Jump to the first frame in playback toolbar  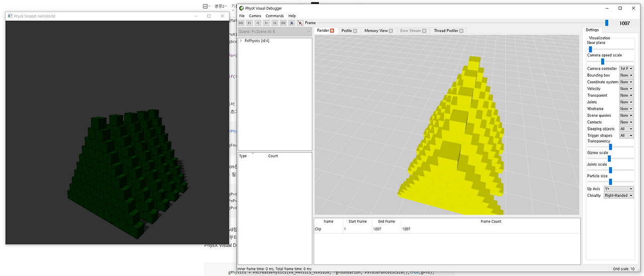(241, 23)
